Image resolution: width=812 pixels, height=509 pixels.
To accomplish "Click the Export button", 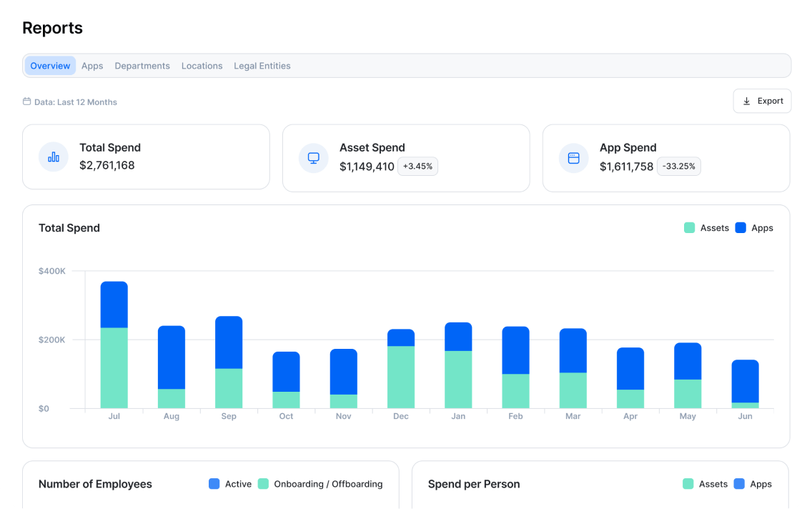I will pos(762,101).
